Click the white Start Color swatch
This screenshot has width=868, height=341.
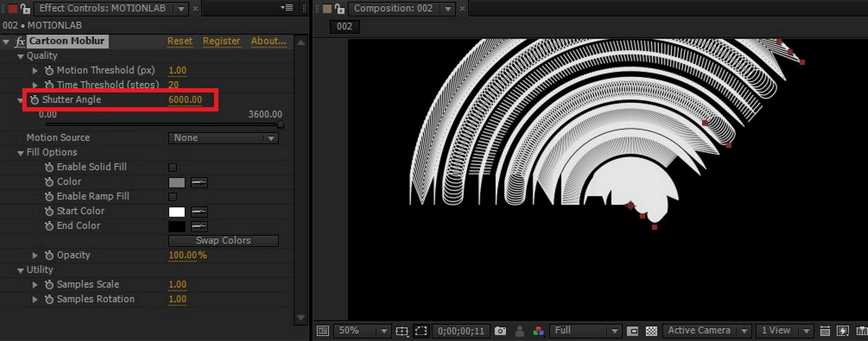(177, 211)
